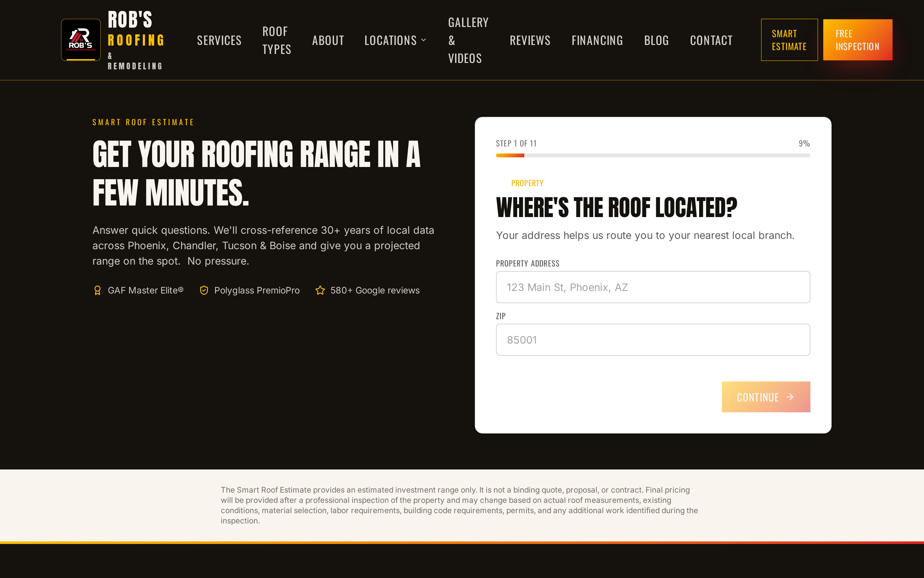This screenshot has width=924, height=578.
Task: Click the '9%' progress value
Action: point(804,143)
